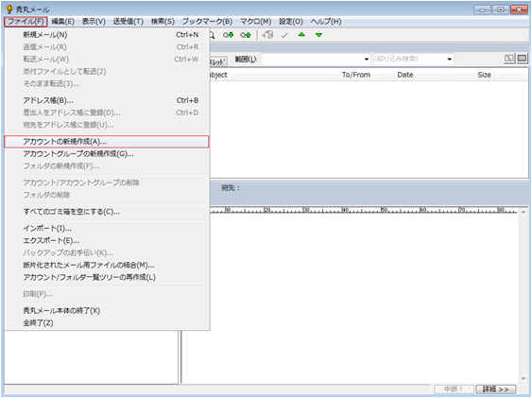The width and height of the screenshot is (532, 398).
Task: Click grayed フォルダの新規作成(F)... entry
Action: (107, 166)
